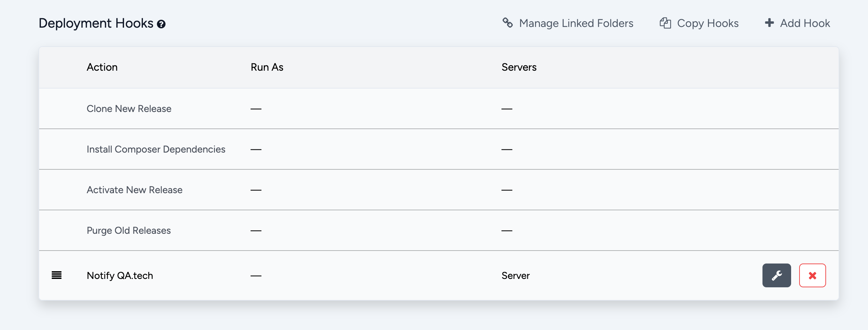Click the drag handle beside Notify QA.tech
This screenshot has width=868, height=330.
pos(57,275)
